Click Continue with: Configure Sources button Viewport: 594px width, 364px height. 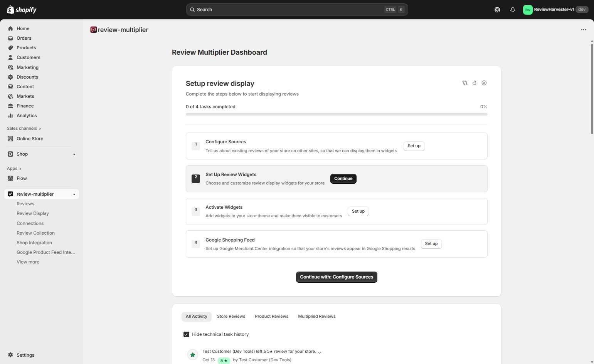(x=337, y=277)
